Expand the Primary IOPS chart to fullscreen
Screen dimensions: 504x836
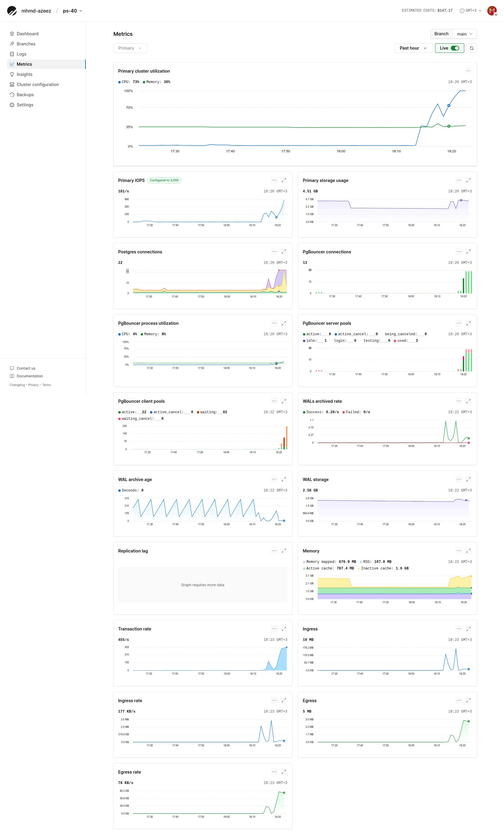[x=284, y=180]
